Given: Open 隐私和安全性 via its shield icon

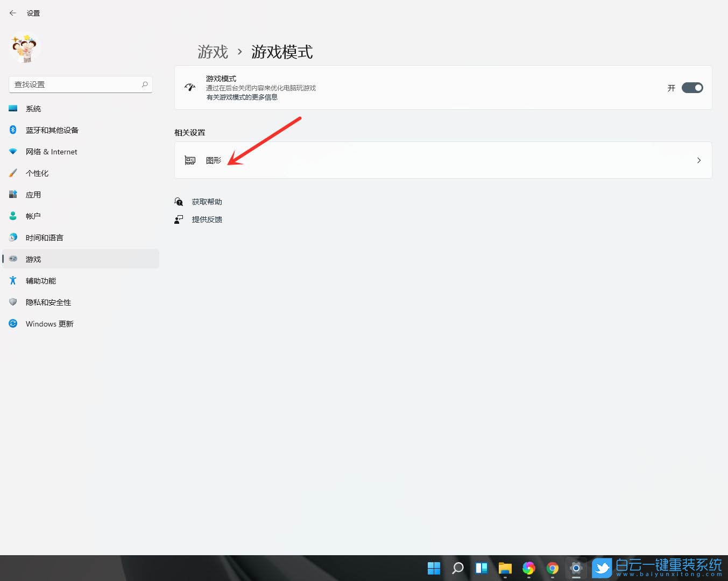Looking at the screenshot, I should [13, 302].
